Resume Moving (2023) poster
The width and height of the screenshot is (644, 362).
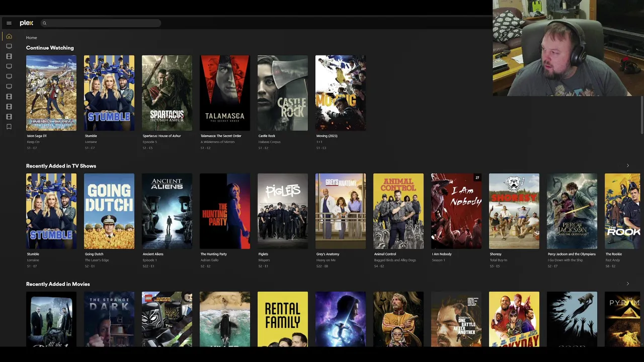pos(341,93)
